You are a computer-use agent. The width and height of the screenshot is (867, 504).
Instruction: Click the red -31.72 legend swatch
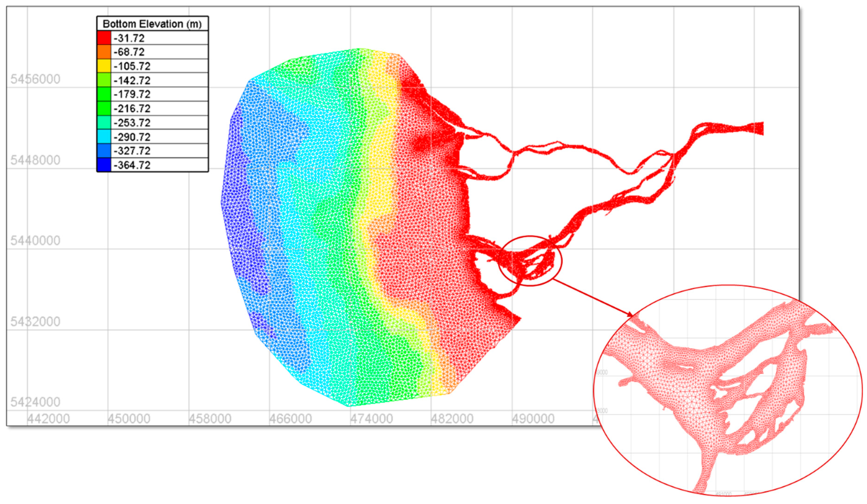tap(104, 38)
